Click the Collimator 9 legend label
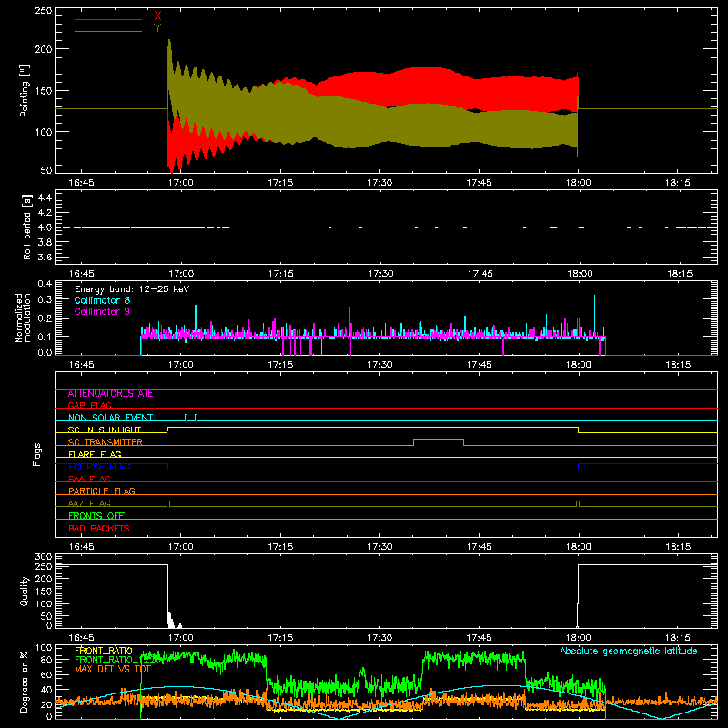728x728 pixels. pyautogui.click(x=102, y=311)
